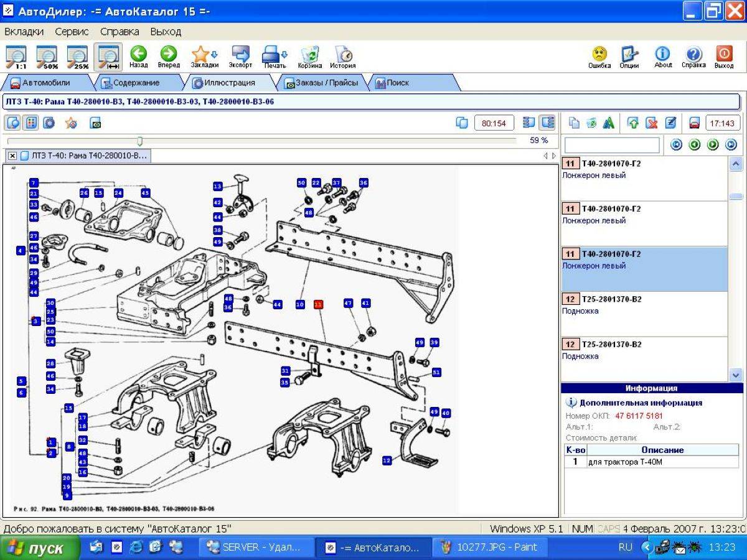Open Опции settings icon
This screenshot has height=560, width=747.
coord(629,57)
